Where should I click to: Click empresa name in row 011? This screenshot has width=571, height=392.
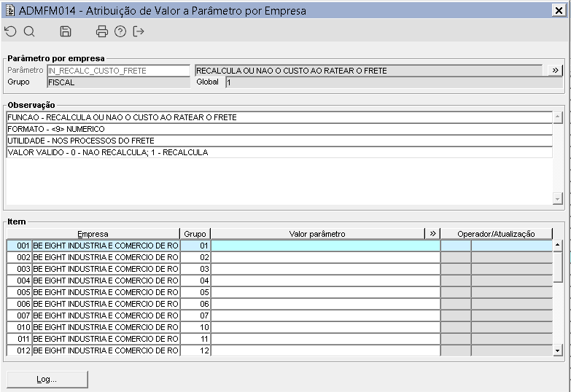coord(106,339)
